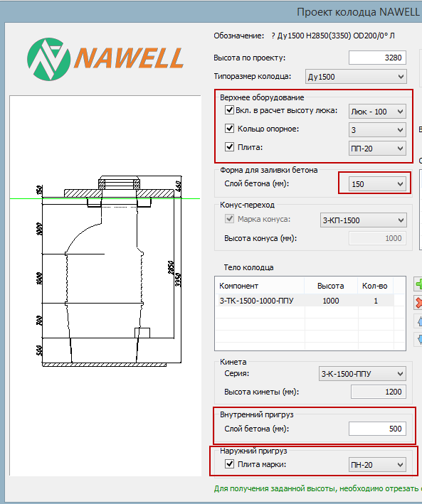Screen dimensions: 422x504
Task: Open the ПН-20 outer ballast dropdown
Action: click(377, 465)
